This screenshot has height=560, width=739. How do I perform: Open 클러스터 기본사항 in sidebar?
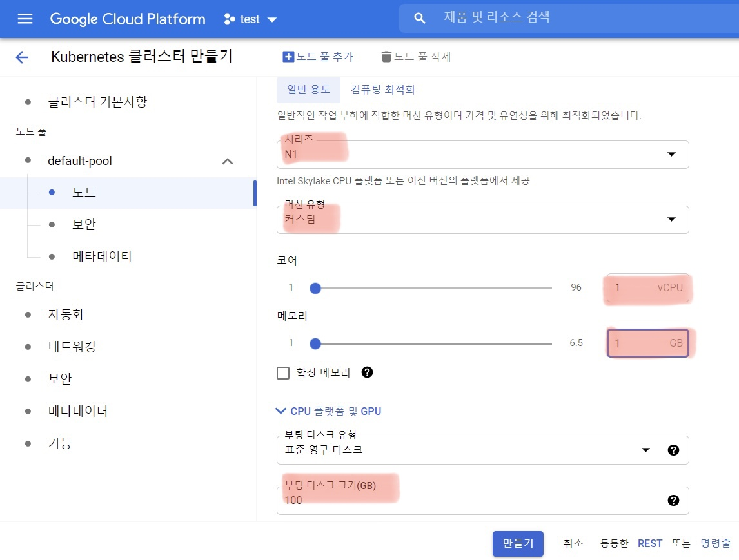[x=97, y=102]
